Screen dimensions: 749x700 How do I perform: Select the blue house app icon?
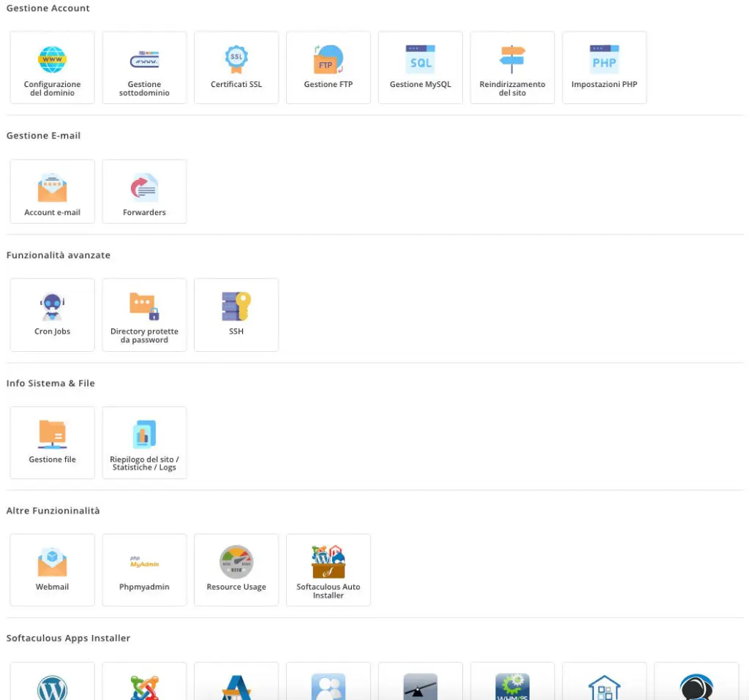[604, 688]
